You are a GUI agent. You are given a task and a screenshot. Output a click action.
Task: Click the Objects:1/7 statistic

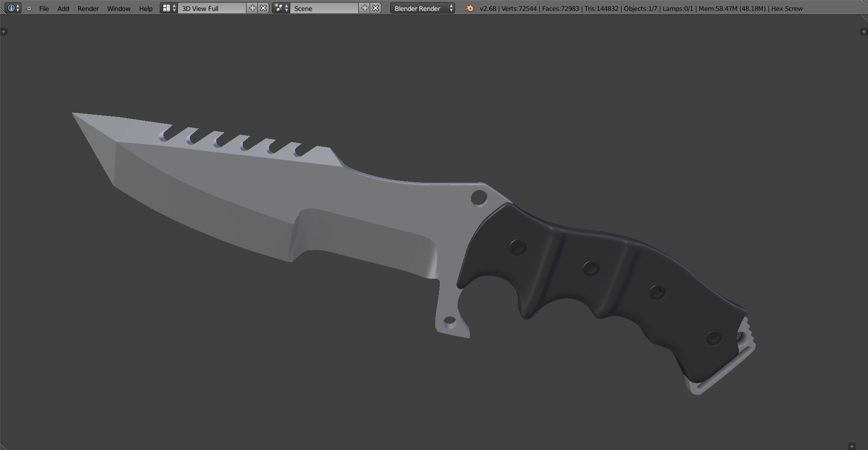coord(641,8)
